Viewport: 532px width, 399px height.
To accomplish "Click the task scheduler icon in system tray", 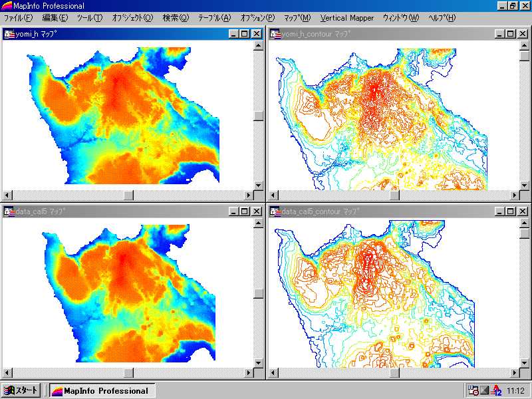I will [473, 390].
